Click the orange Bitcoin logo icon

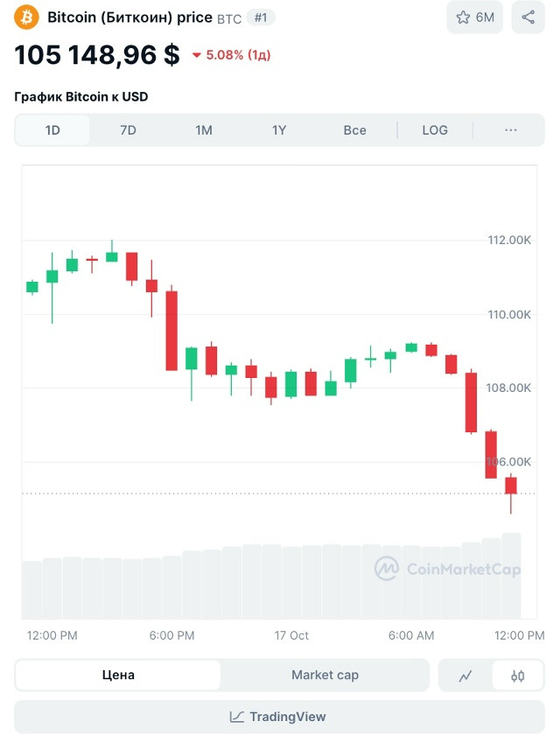(x=27, y=17)
